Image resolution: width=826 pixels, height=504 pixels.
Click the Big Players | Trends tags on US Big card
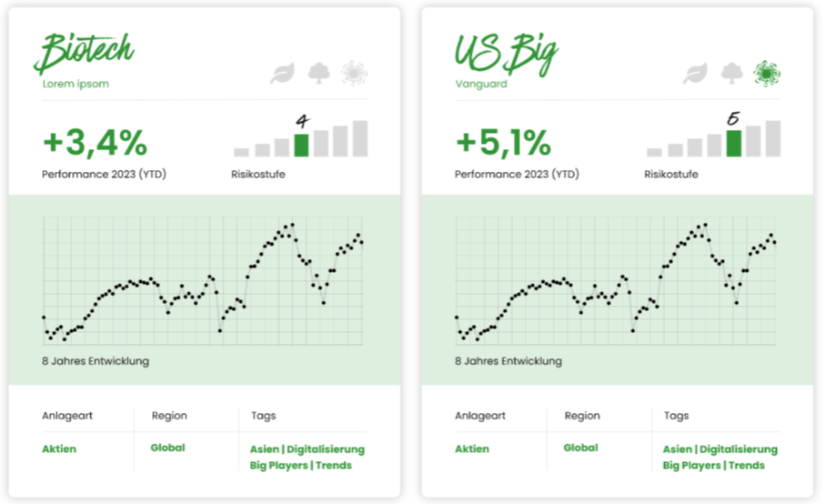pos(713,465)
